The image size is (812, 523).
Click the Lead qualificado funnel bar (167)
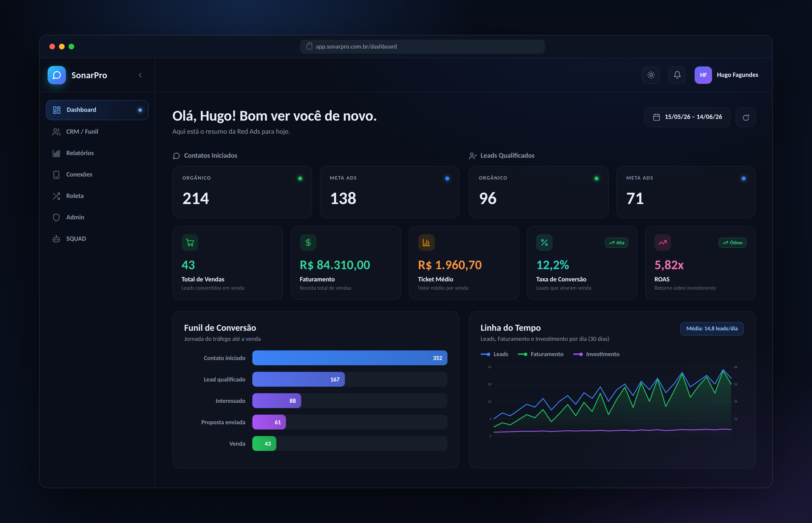click(x=299, y=379)
